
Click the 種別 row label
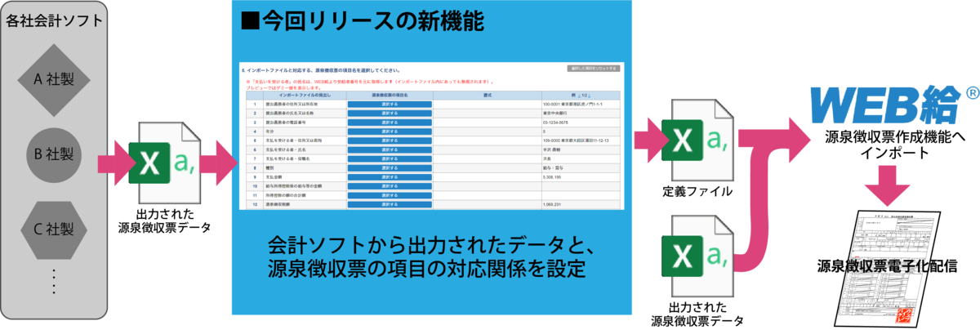270,167
